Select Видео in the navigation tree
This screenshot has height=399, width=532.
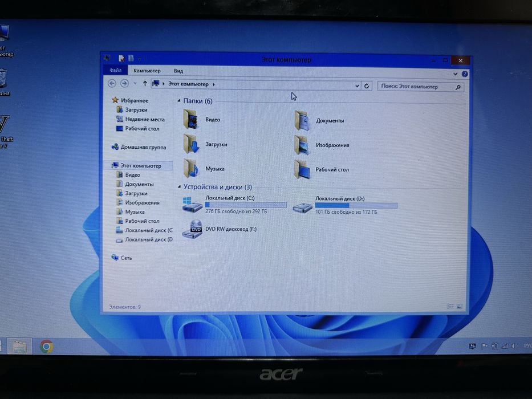tap(129, 175)
